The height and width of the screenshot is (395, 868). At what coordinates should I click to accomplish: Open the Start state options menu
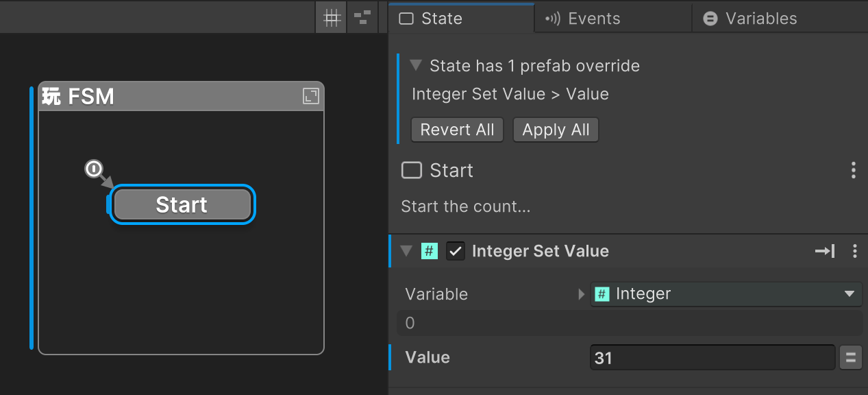click(x=853, y=170)
